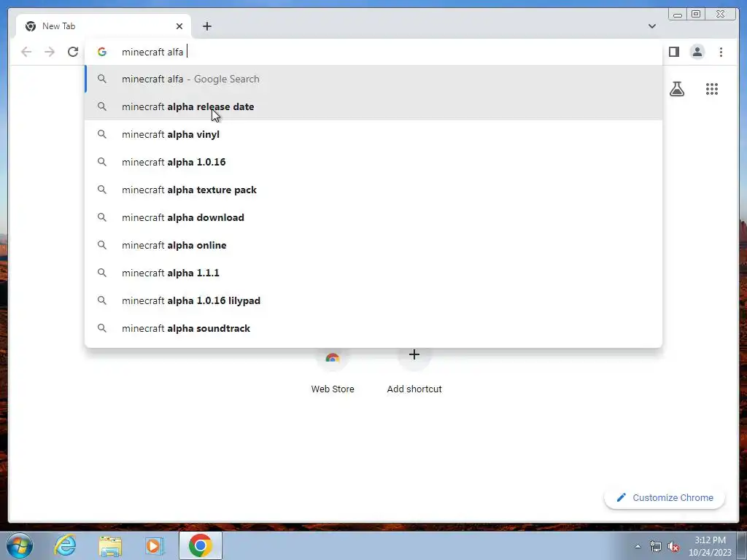Open the Web Store shortcut
This screenshot has width=747, height=560.
[x=333, y=371]
